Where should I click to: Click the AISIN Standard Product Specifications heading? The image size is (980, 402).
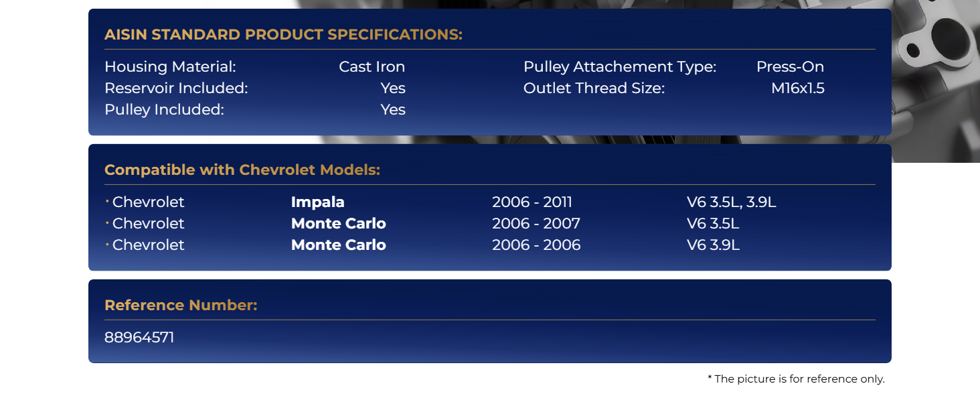pos(283,35)
